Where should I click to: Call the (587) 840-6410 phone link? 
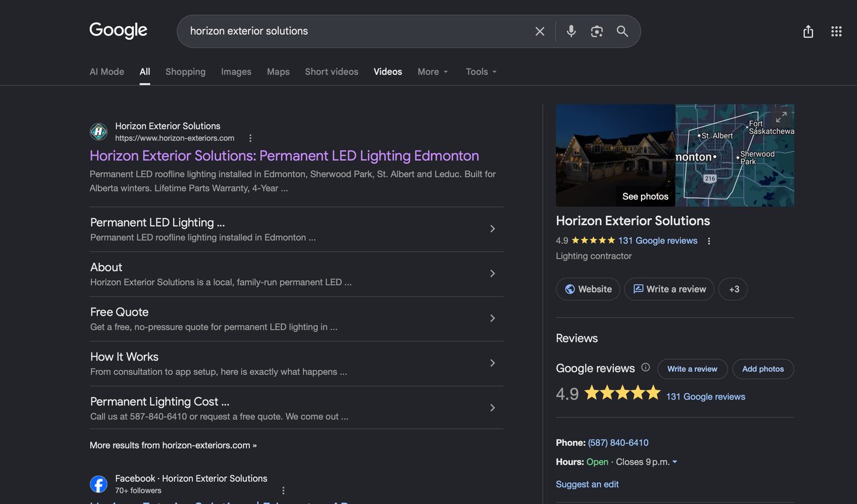(618, 443)
